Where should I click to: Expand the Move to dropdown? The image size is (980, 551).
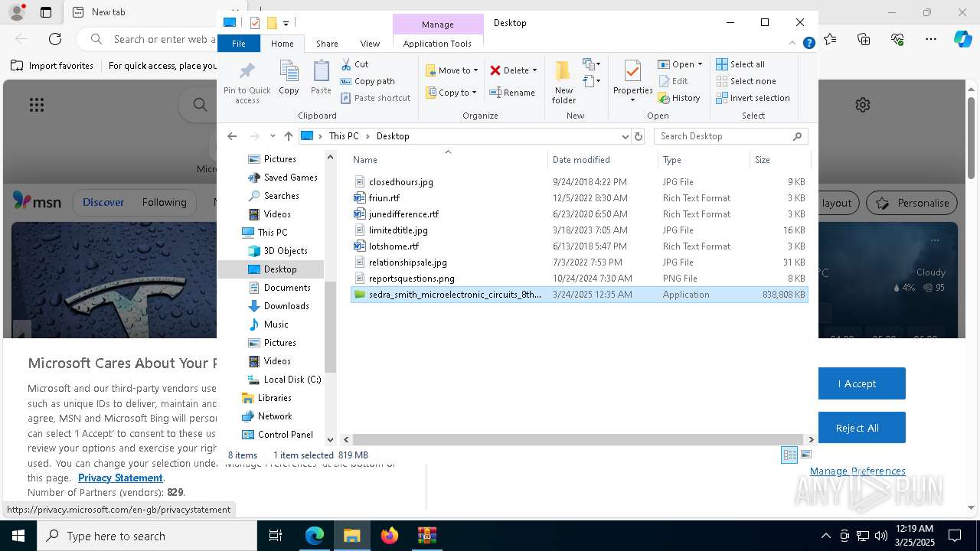pyautogui.click(x=475, y=70)
